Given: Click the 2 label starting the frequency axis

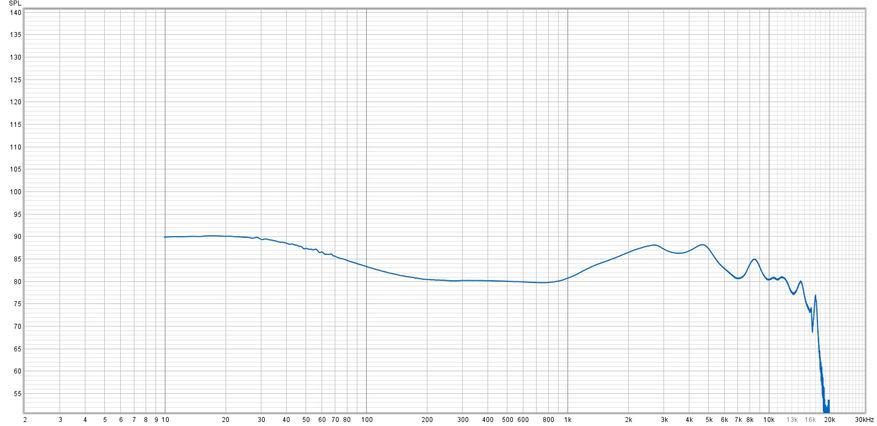Looking at the screenshot, I should coord(25,419).
